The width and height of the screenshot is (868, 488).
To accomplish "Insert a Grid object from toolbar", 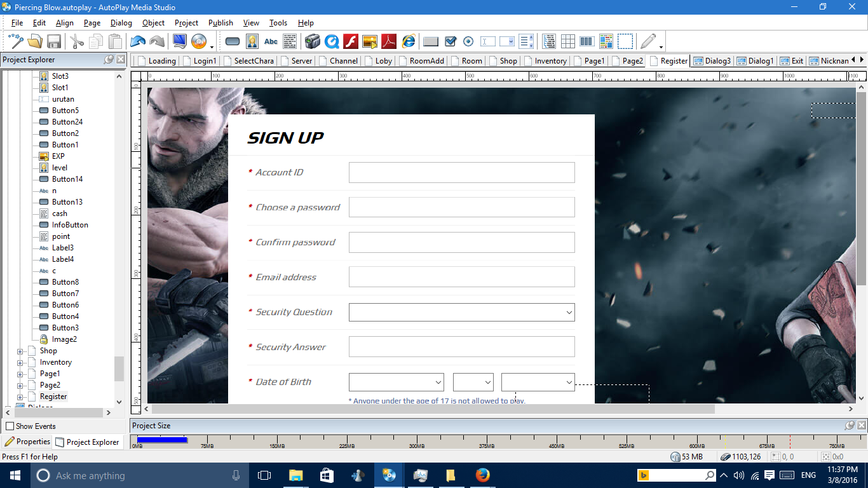I will pos(568,42).
